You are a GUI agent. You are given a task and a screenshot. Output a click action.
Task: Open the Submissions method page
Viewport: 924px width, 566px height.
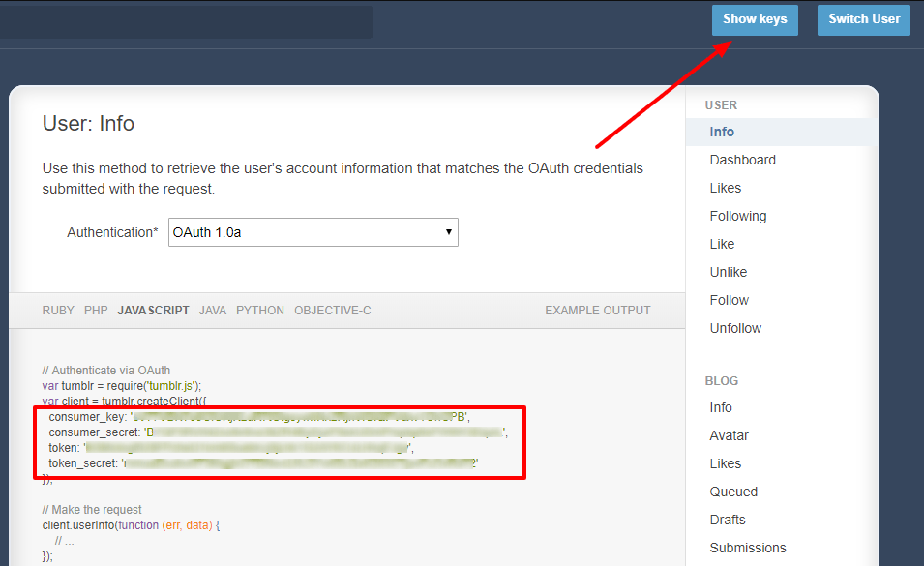[747, 548]
